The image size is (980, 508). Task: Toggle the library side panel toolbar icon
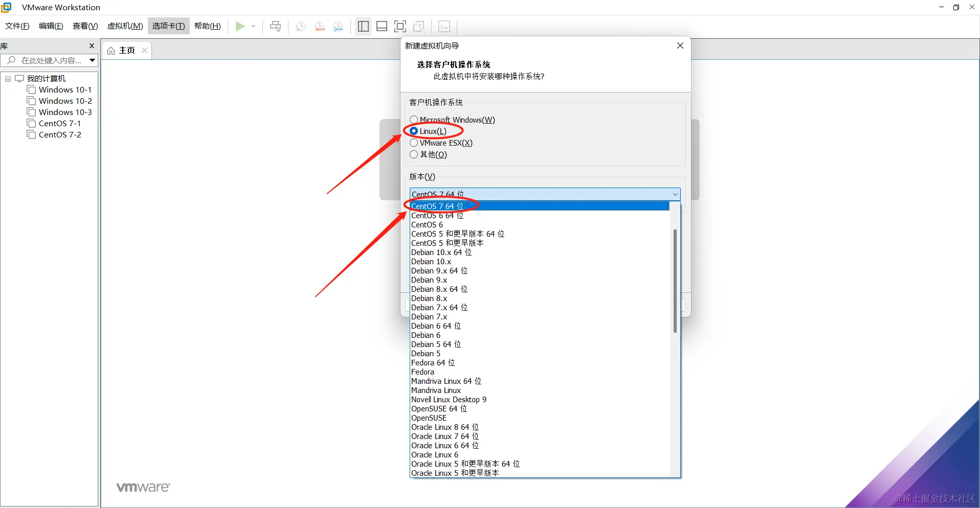tap(364, 26)
